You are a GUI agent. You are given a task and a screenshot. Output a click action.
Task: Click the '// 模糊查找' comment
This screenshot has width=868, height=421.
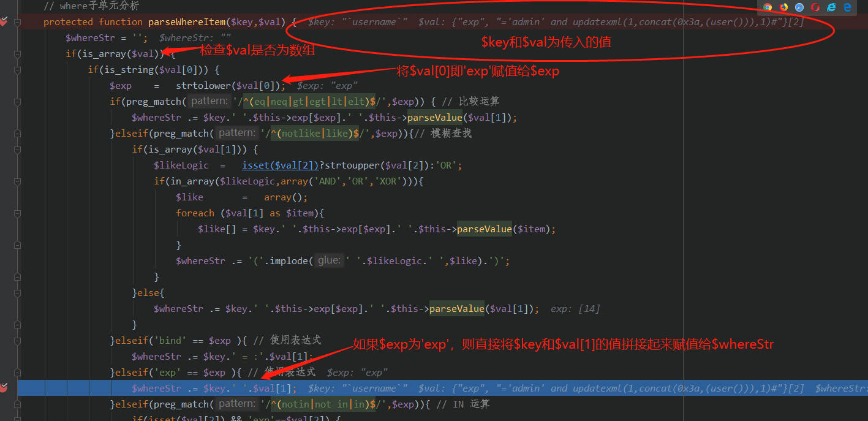tap(442, 134)
